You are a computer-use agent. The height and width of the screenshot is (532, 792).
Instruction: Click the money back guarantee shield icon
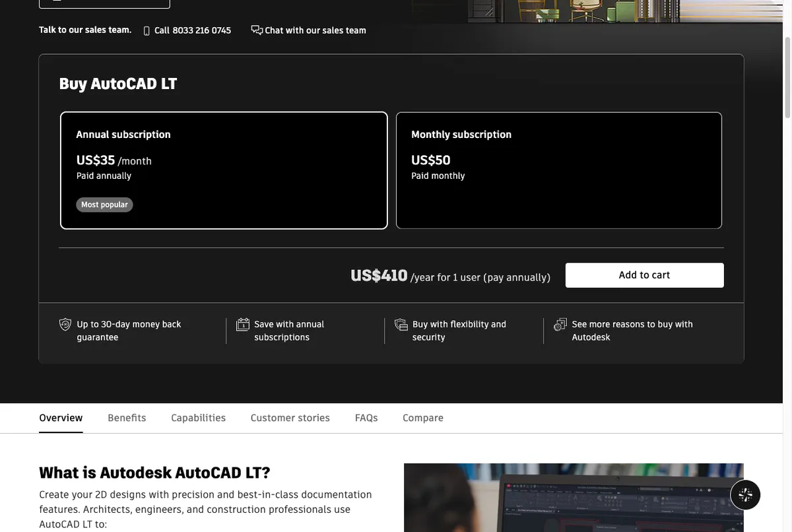click(65, 325)
